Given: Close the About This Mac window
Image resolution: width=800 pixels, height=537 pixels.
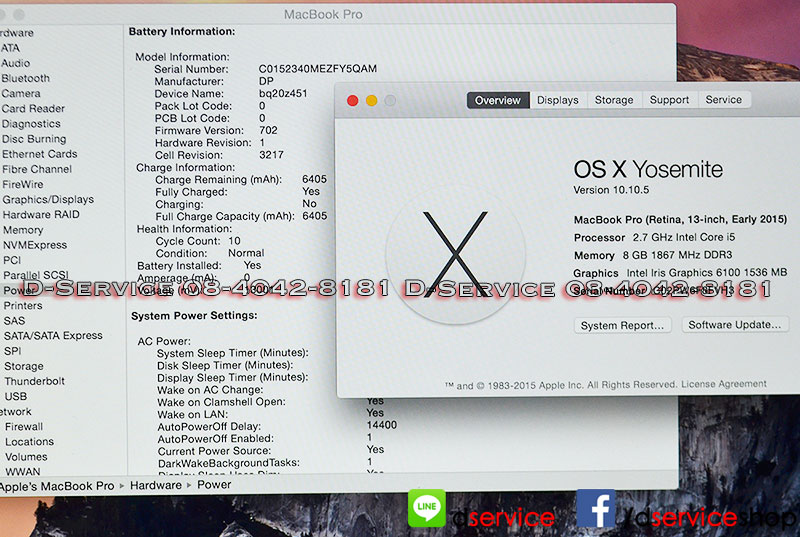Looking at the screenshot, I should click(x=352, y=100).
